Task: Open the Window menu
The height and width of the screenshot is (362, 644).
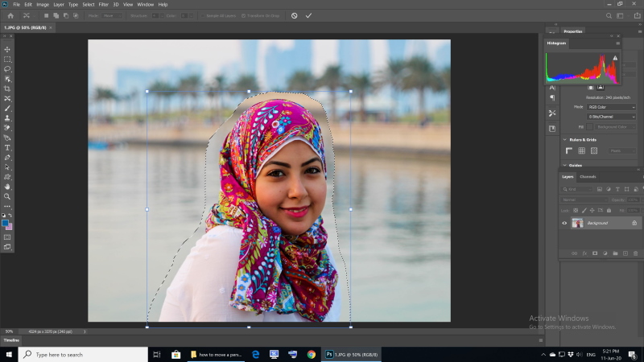Action: [146, 5]
